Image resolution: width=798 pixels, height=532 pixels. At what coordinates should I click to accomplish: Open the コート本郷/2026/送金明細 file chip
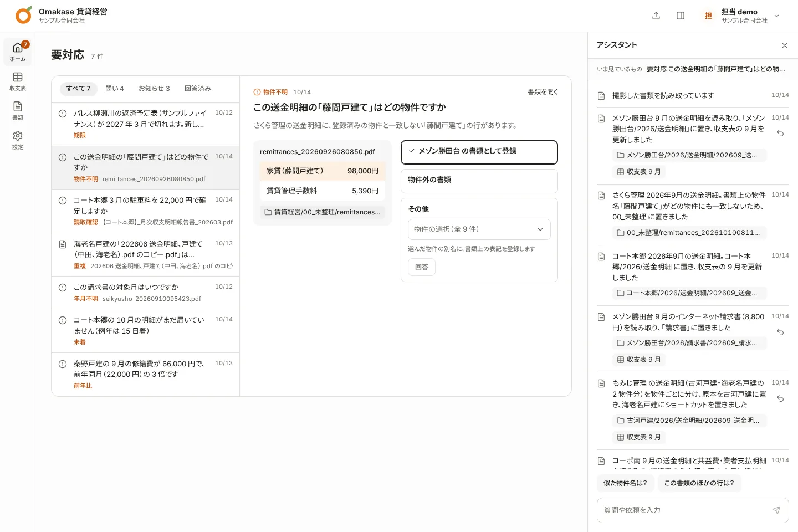tap(689, 293)
